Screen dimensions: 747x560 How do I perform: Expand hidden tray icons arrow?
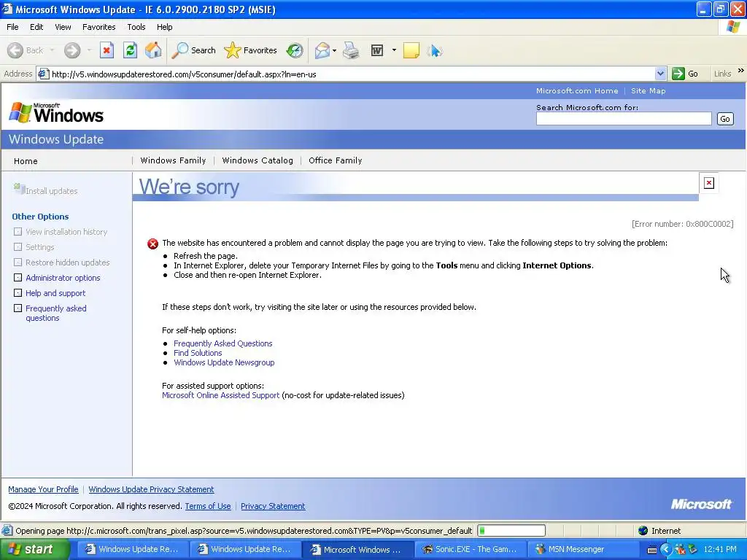tap(666, 549)
